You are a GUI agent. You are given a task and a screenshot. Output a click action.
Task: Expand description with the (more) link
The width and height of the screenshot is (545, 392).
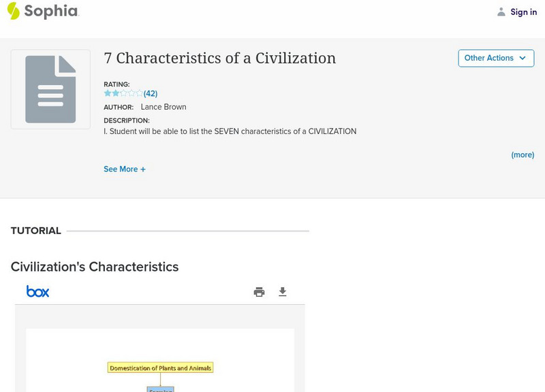(x=523, y=155)
